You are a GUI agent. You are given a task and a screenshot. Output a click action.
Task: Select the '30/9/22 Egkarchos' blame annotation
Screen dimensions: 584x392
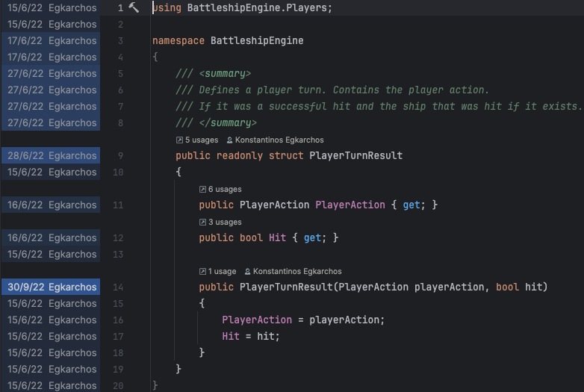51,287
